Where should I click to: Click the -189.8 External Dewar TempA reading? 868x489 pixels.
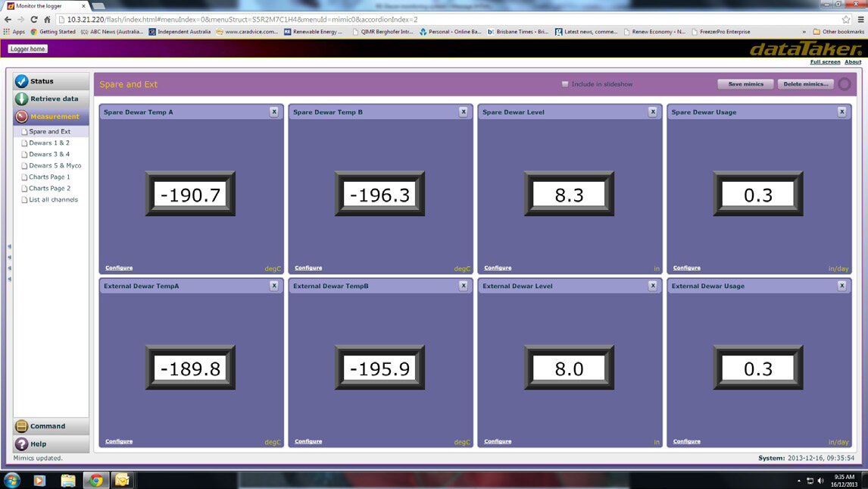pos(190,368)
